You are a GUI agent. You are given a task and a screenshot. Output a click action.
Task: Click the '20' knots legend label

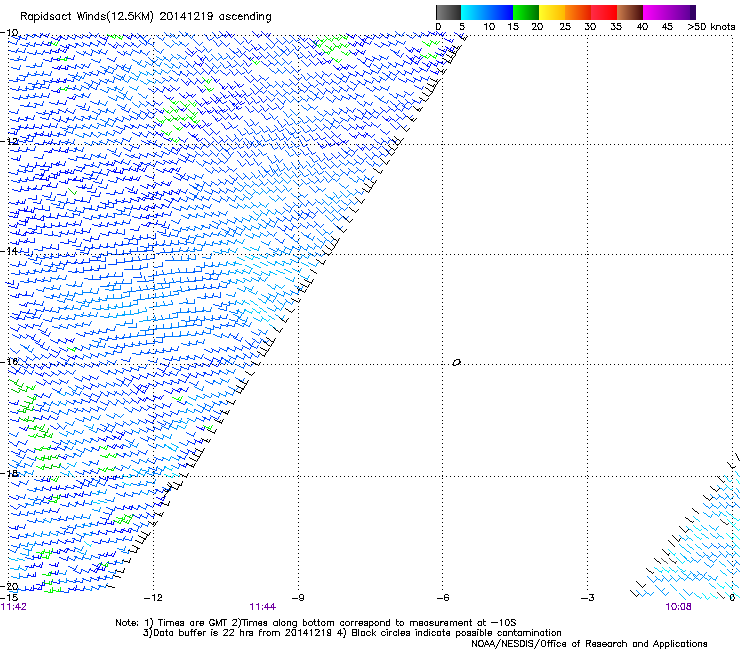(537, 27)
